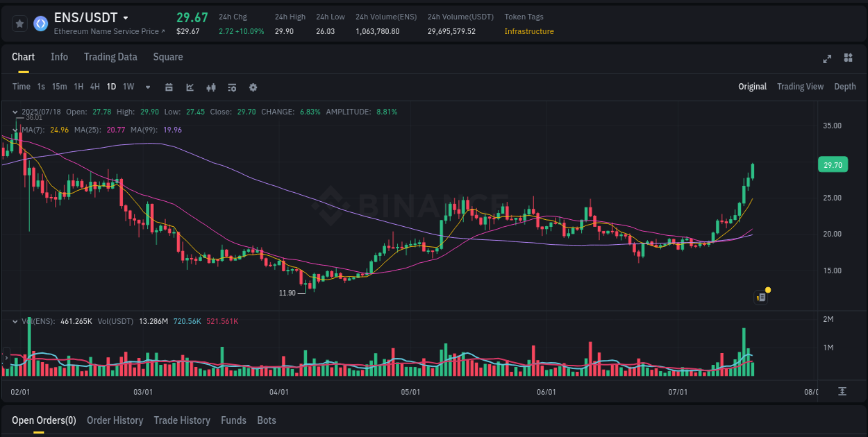
Task: Open more timeframes dropdown arrow
Action: point(147,86)
